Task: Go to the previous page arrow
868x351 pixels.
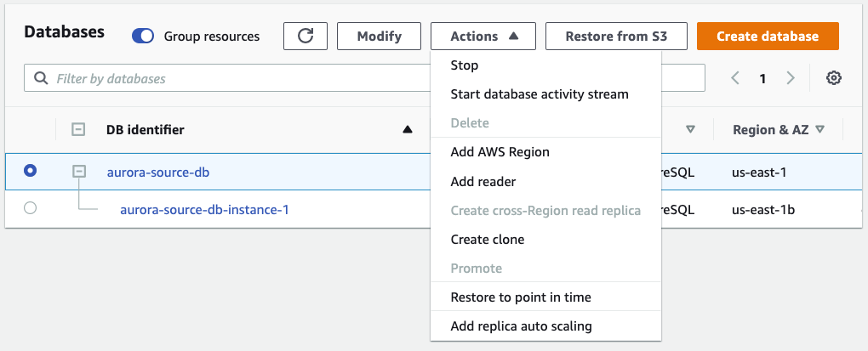Action: point(735,78)
